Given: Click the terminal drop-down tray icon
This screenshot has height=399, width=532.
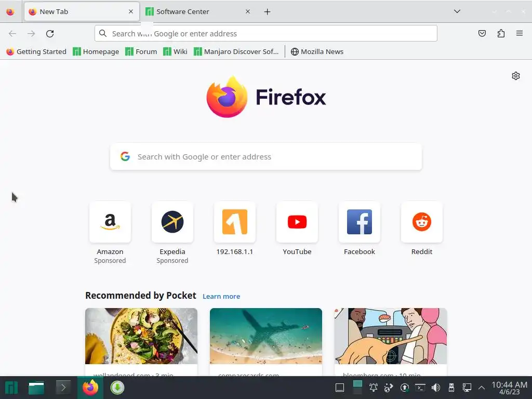Looking at the screenshot, I should [x=420, y=388].
